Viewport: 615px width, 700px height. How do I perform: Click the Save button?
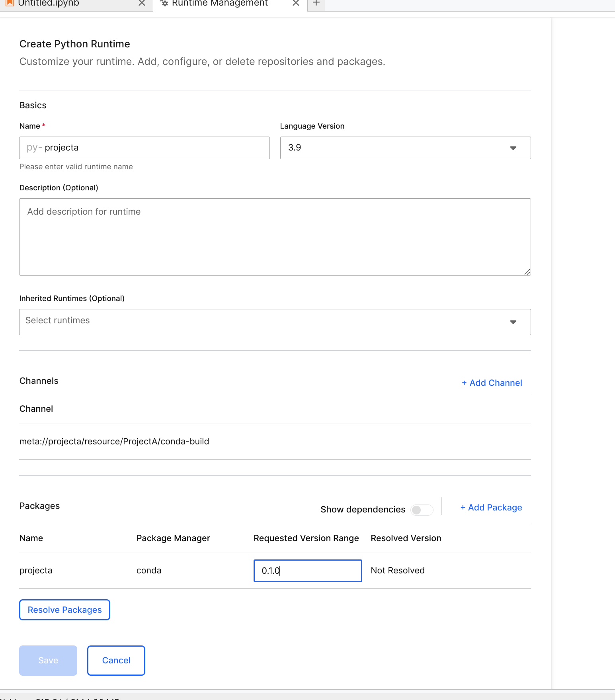coord(48,660)
